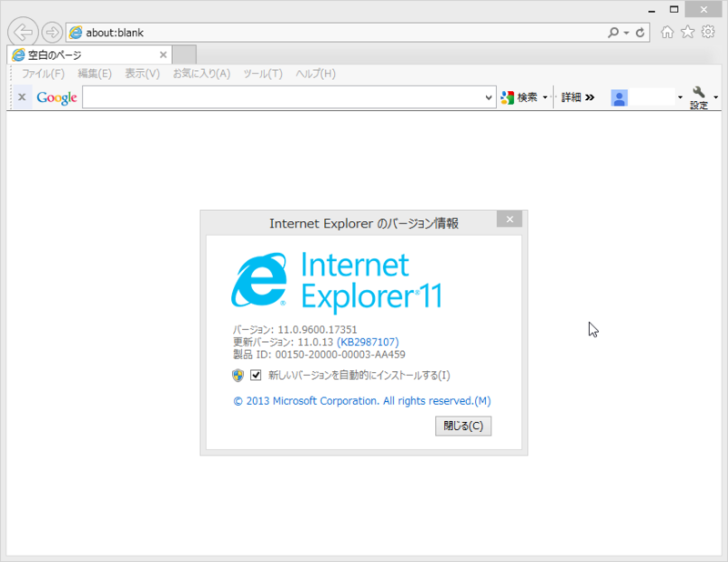Screen dimensions: 728x562
Task: Open the Google toolbar 設定 wrench icon
Action: (699, 98)
